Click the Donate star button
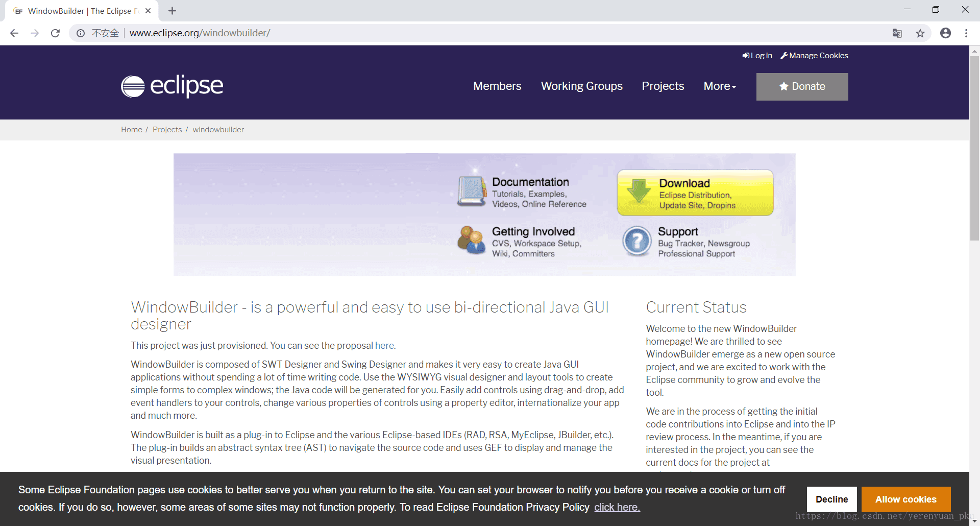This screenshot has height=526, width=980. 802,86
